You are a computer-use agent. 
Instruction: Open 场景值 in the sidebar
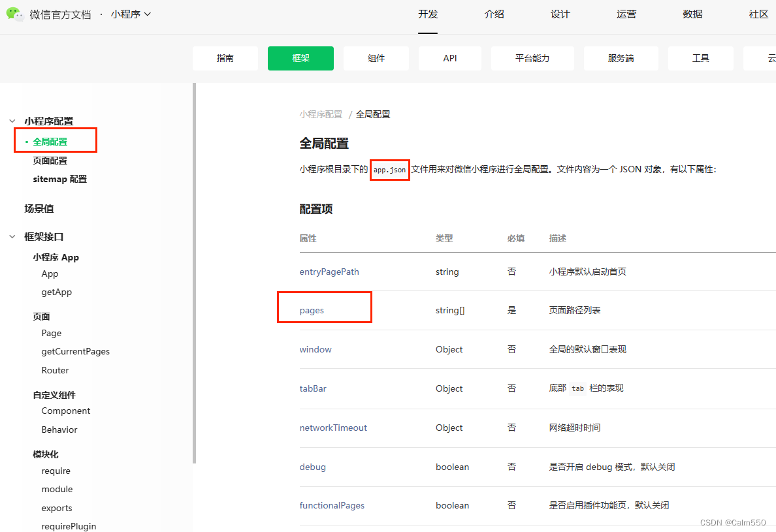tap(39, 209)
